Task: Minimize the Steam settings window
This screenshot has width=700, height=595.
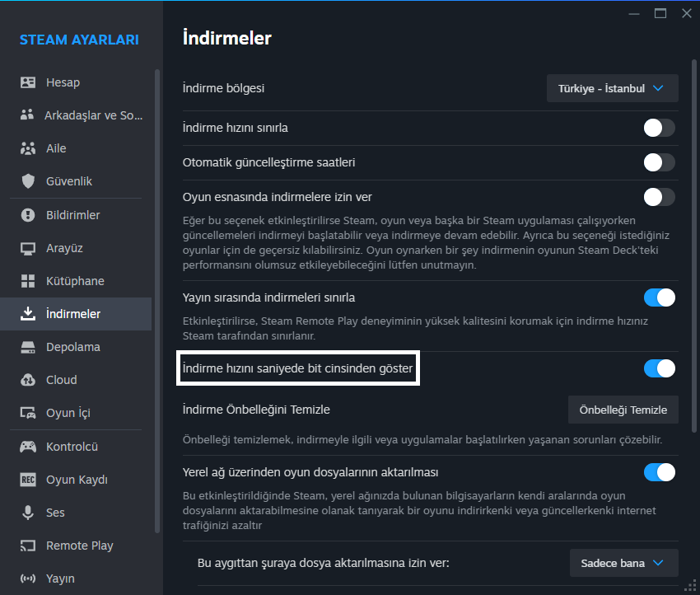Action: [x=634, y=13]
